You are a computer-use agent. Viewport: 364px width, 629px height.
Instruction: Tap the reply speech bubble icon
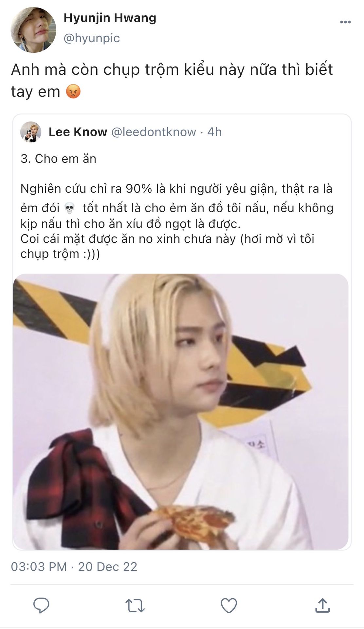click(x=41, y=605)
